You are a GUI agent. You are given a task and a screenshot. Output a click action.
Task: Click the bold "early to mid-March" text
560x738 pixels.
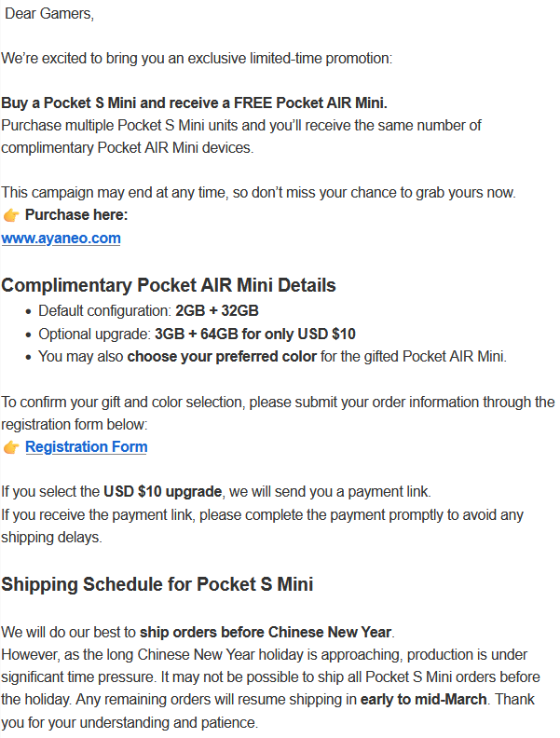click(423, 698)
